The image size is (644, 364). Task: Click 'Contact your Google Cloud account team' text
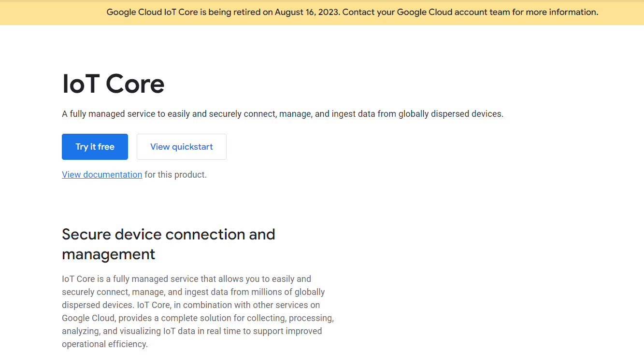(x=426, y=12)
